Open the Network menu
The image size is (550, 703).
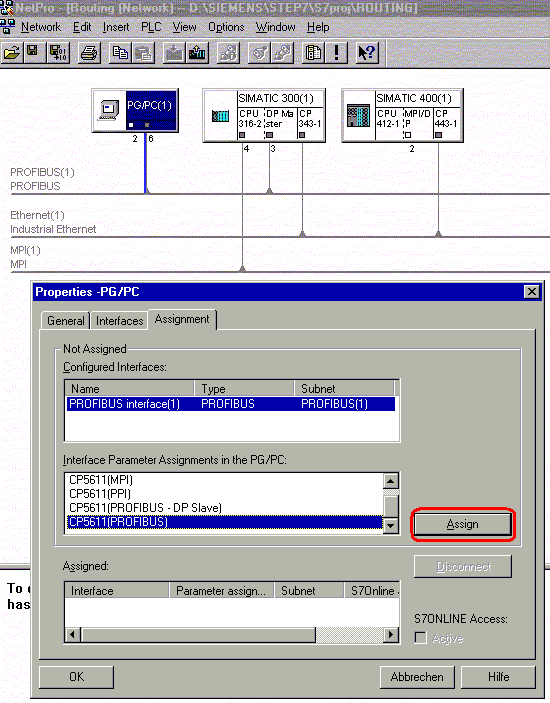tap(41, 27)
